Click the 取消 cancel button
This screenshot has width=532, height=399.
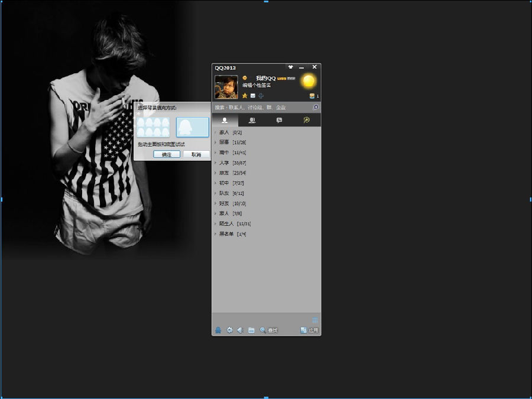pos(196,154)
